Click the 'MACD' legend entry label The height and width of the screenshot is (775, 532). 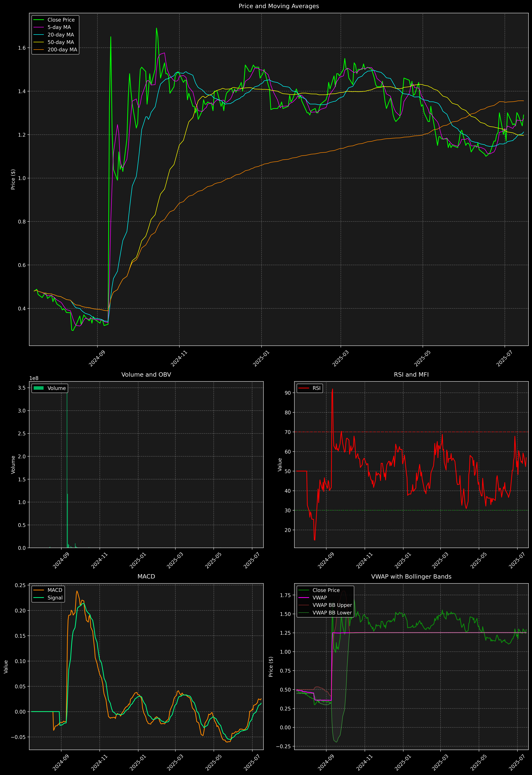55,590
